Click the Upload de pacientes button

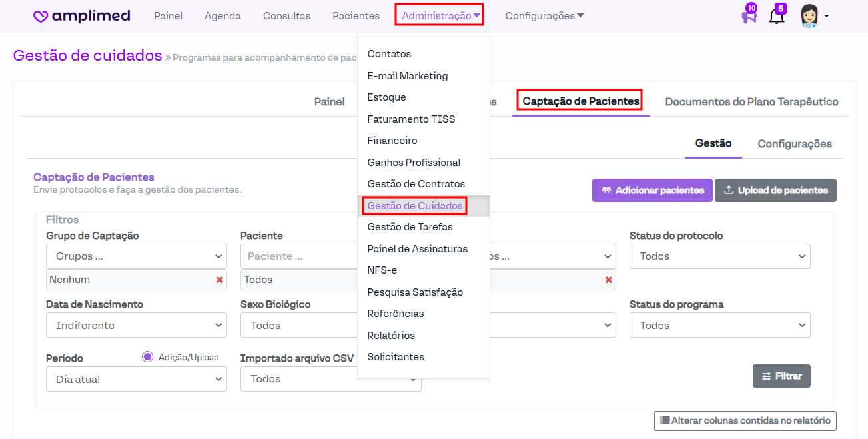pyautogui.click(x=775, y=190)
